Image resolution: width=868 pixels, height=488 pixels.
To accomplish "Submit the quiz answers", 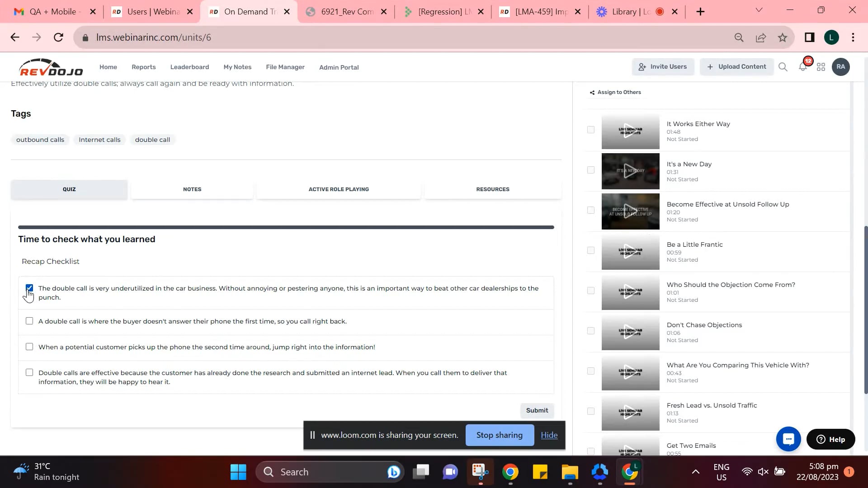I will (x=537, y=410).
